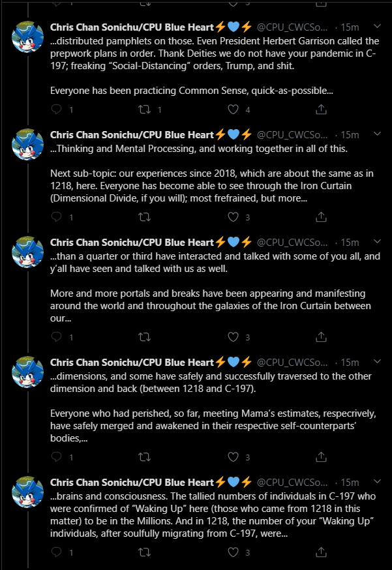This screenshot has width=392, height=570.
Task: Retweet the tweet about the Iron Curtain
Action: (145, 217)
